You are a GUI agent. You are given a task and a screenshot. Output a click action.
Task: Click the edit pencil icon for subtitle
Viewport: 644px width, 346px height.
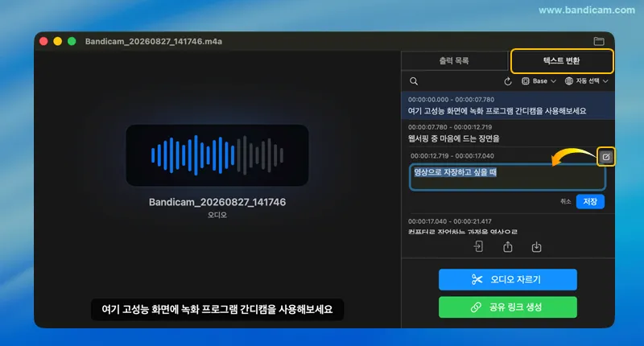click(606, 157)
